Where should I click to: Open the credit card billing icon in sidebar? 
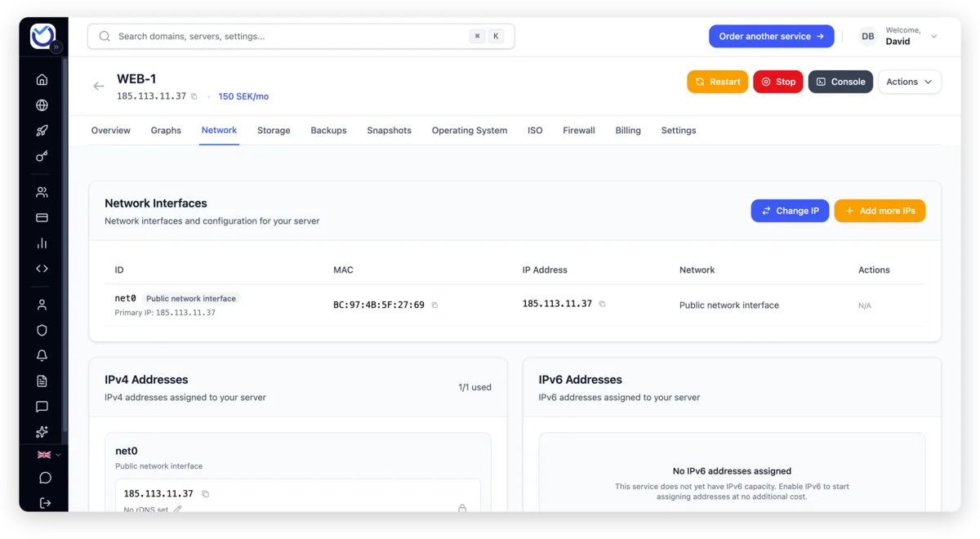click(x=42, y=218)
